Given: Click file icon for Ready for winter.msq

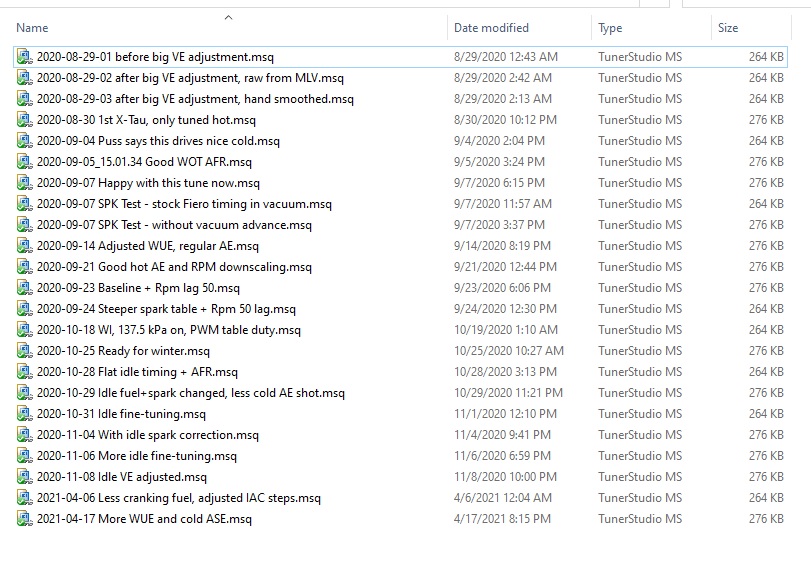Looking at the screenshot, I should [x=24, y=351].
